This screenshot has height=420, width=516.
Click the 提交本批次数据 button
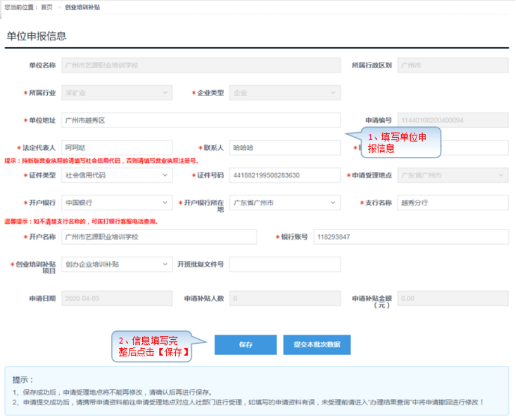click(x=316, y=345)
